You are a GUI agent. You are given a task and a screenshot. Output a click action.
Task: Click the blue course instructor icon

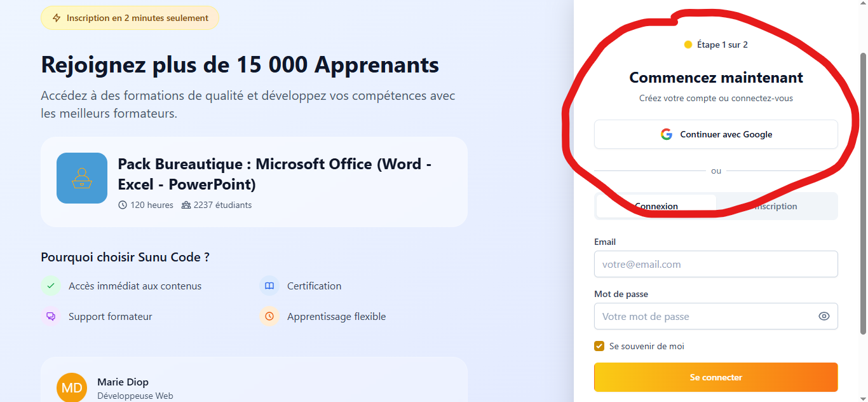[x=82, y=178]
